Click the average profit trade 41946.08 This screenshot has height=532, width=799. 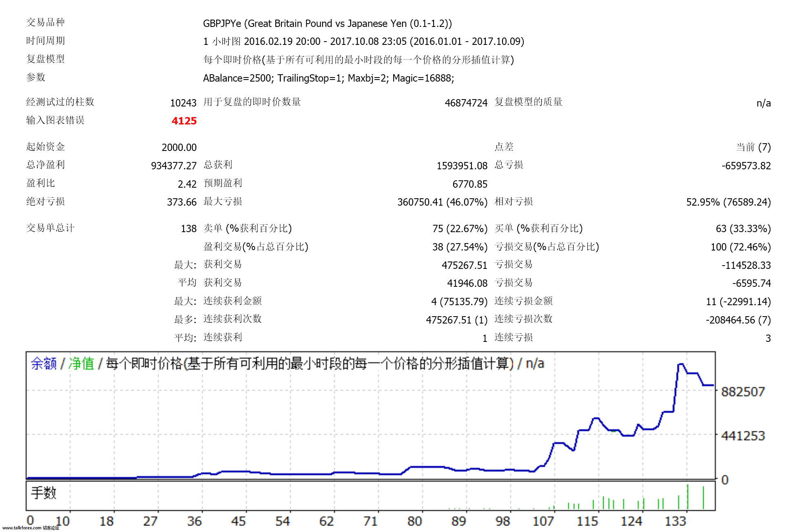point(467,283)
